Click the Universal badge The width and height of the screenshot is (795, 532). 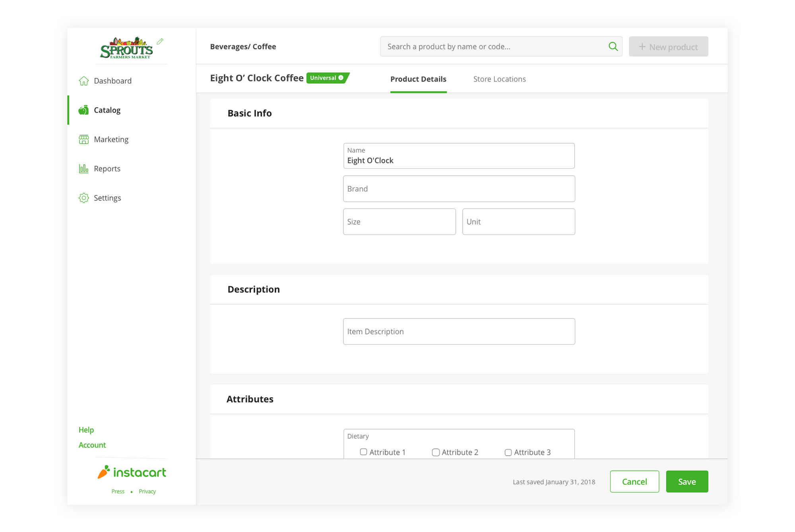(328, 78)
